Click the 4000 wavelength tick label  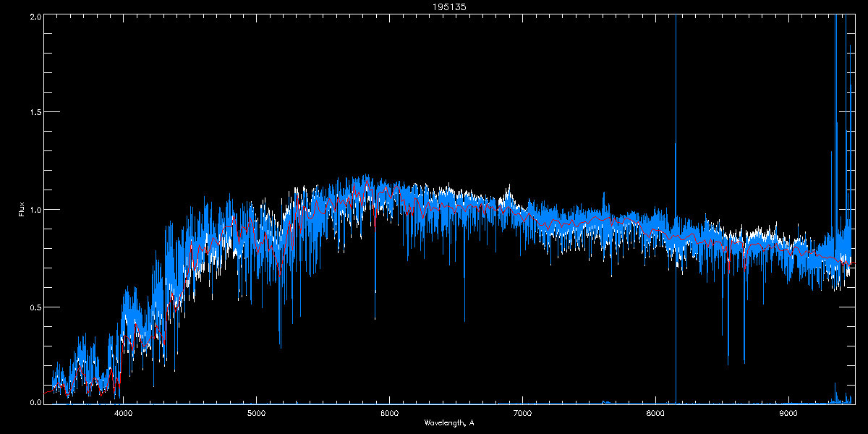point(123,414)
